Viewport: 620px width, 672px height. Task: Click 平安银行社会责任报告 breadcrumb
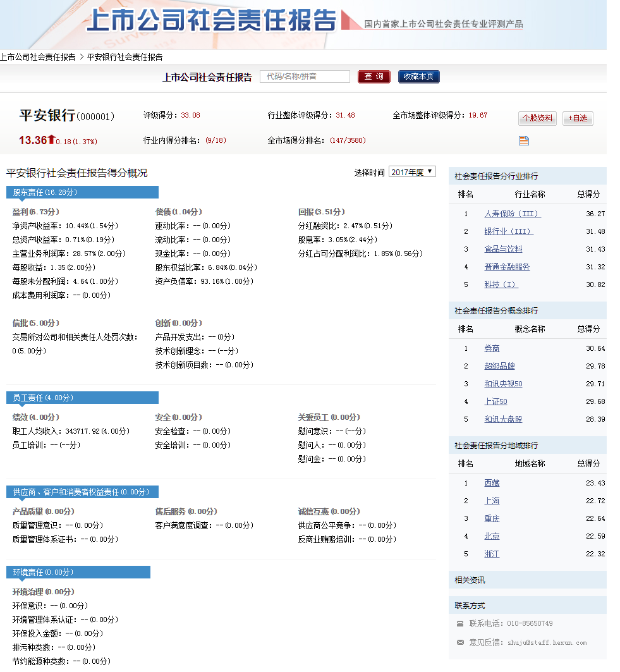tap(125, 57)
